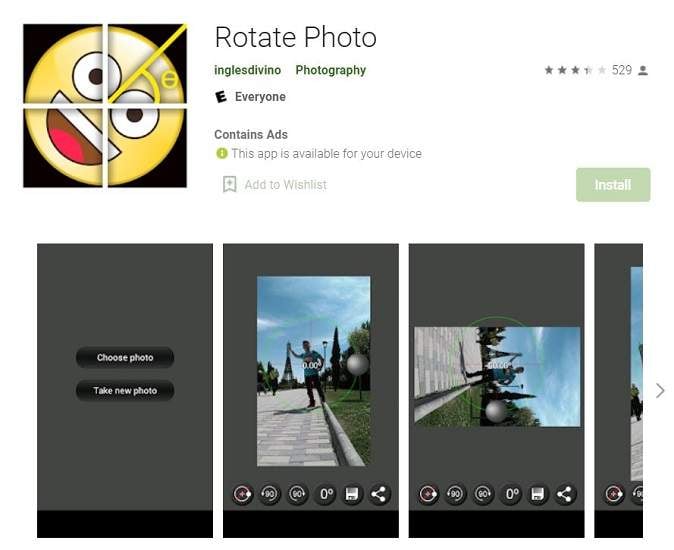Open the second screenshot with upright photo
The height and width of the screenshot is (550, 674).
coord(311,391)
